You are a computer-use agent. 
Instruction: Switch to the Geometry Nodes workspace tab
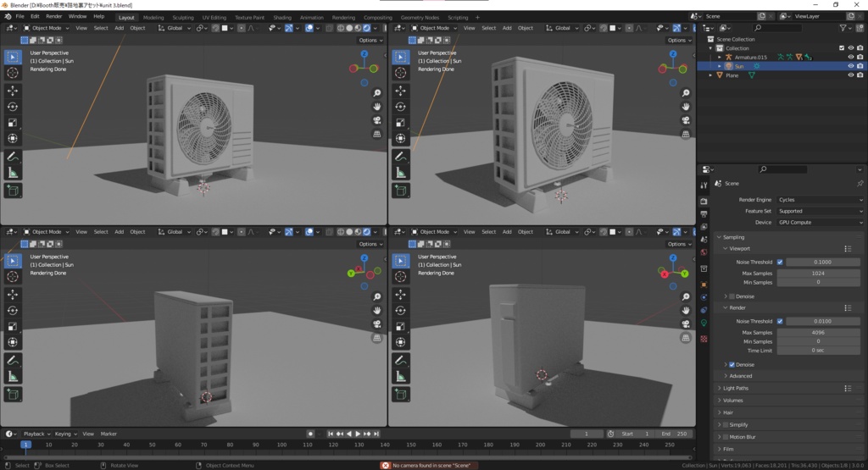click(420, 17)
